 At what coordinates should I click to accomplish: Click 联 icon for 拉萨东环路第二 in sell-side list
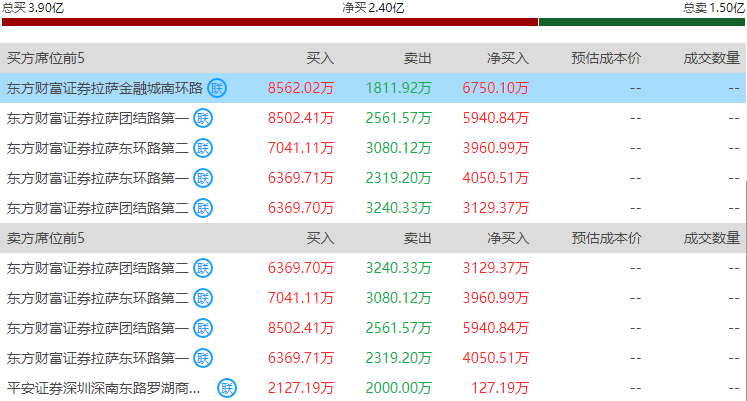pyautogui.click(x=203, y=298)
